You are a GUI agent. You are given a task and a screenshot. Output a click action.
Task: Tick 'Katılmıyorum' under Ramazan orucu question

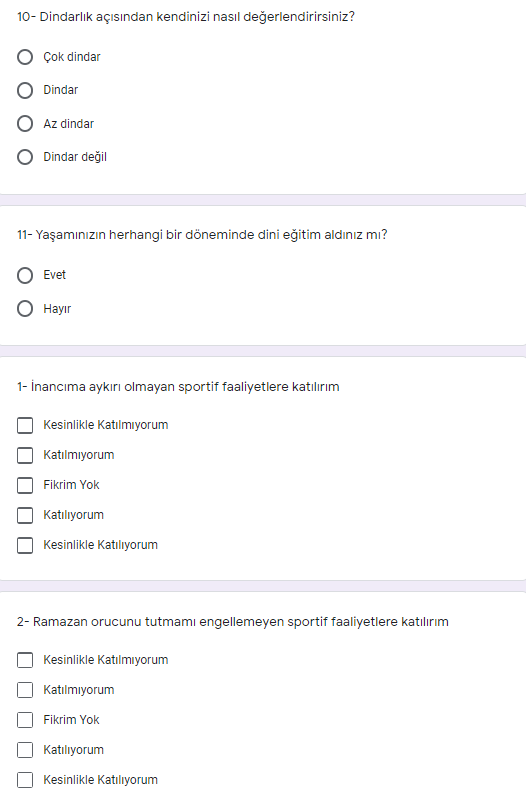point(25,690)
